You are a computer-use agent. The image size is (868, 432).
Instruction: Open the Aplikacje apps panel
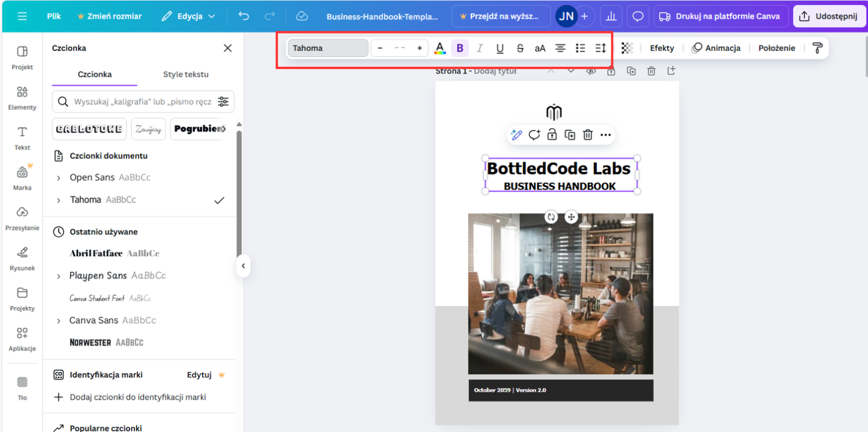[x=22, y=339]
